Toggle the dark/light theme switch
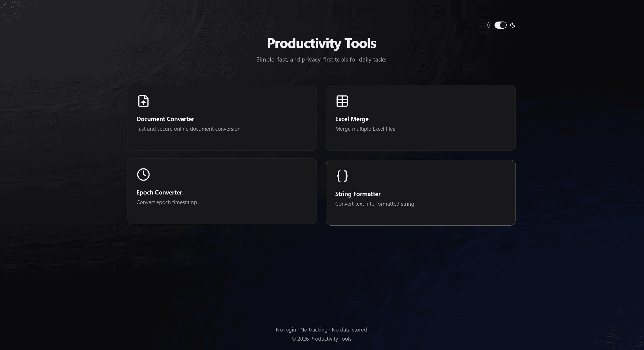Screen dimensions: 644x350 point(500,25)
